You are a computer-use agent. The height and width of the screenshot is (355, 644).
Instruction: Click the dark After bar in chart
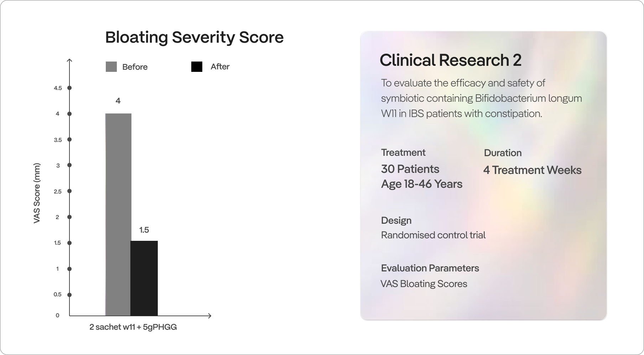point(144,278)
